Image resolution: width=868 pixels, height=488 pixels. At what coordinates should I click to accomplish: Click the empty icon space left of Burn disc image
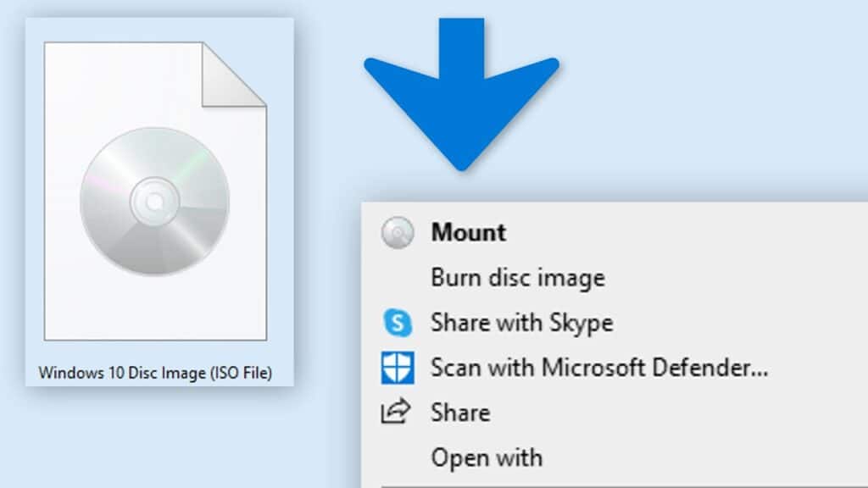pos(398,278)
